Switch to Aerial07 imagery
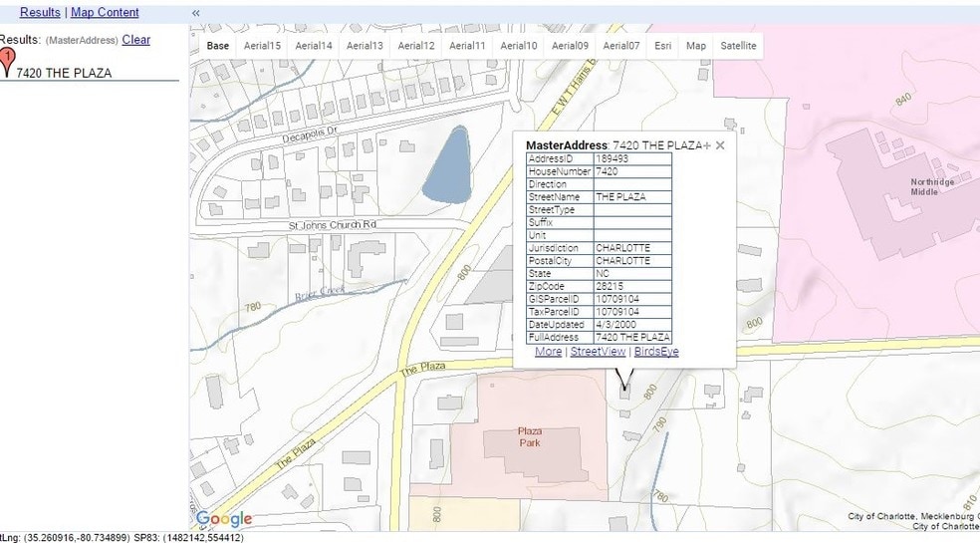Screen dimensions: 980x543 click(x=621, y=46)
